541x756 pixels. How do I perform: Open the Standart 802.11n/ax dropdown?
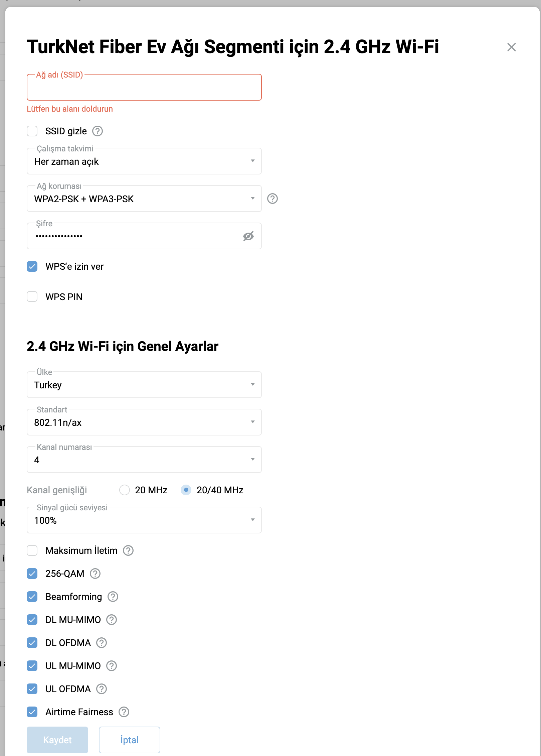(144, 422)
